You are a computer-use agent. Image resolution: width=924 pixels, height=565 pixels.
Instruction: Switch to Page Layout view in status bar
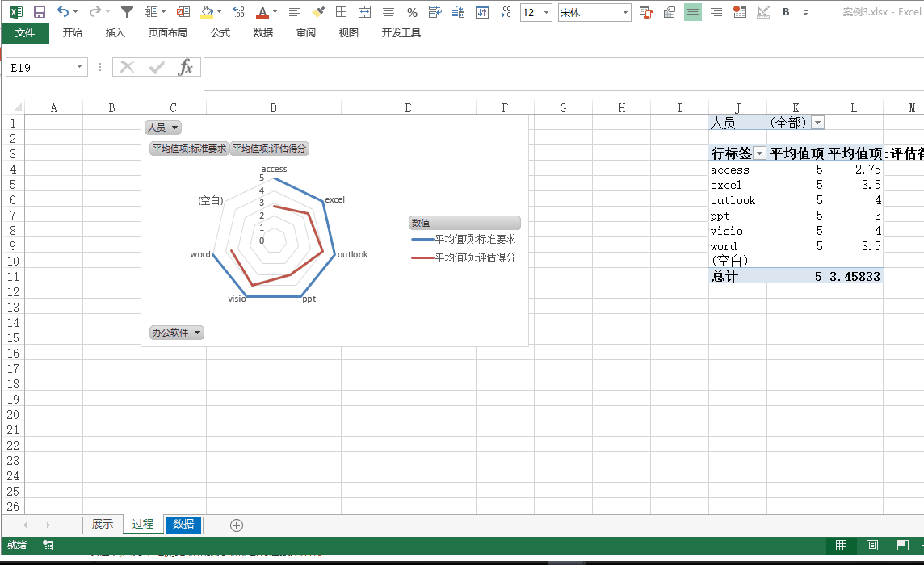point(872,546)
